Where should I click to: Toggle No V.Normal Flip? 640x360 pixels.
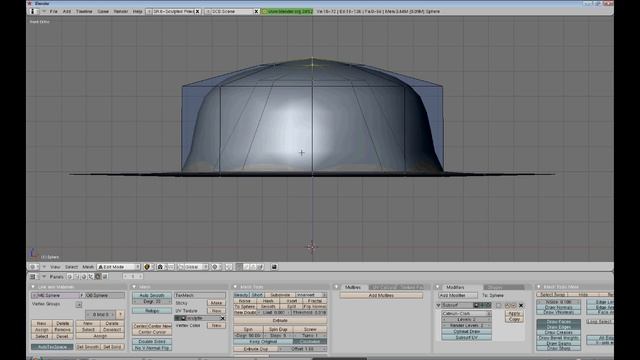pos(152,348)
